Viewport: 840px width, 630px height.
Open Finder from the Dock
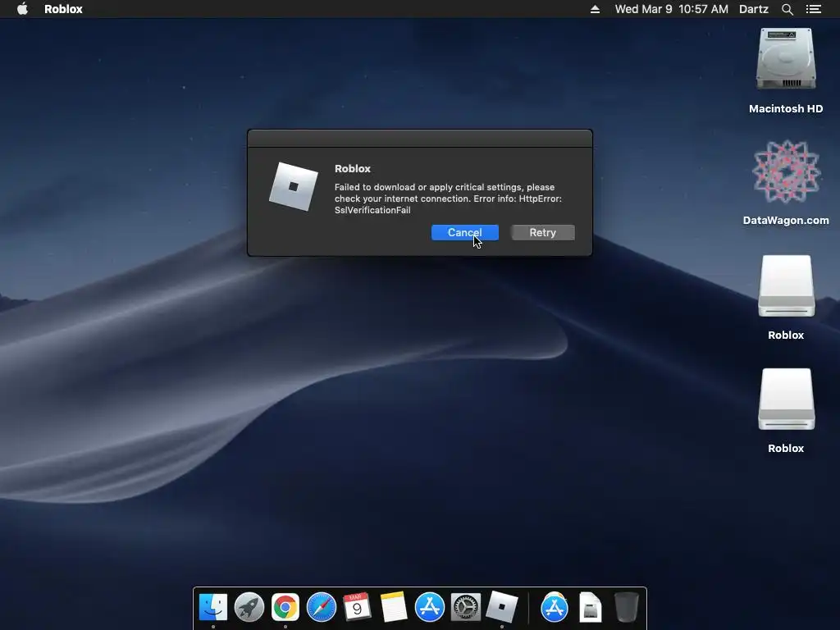(x=213, y=607)
